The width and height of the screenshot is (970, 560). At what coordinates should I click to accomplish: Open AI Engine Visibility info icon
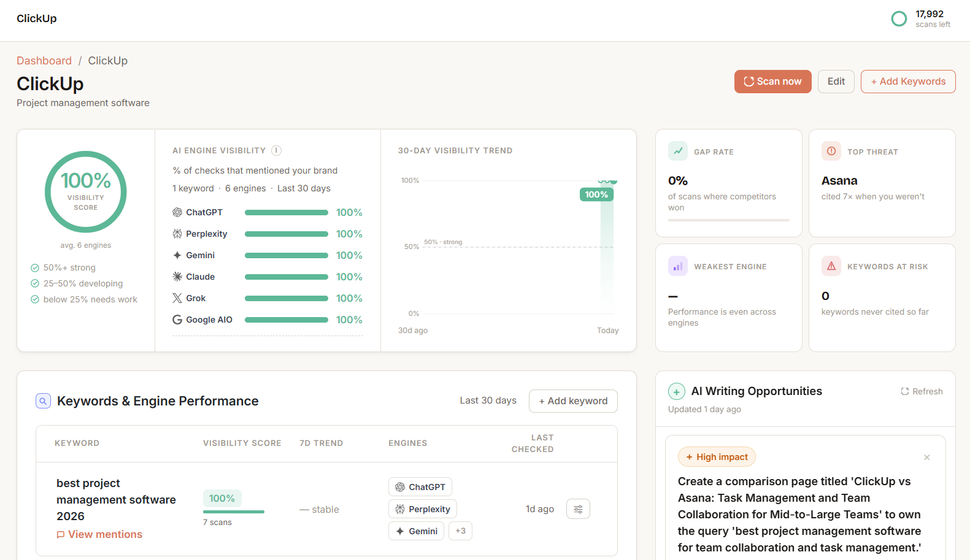(x=276, y=150)
